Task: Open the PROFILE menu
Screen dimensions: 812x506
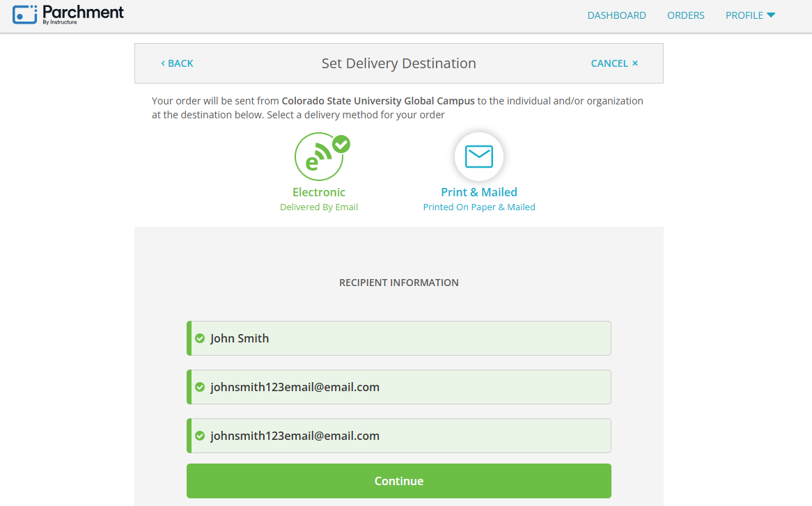Action: pyautogui.click(x=750, y=15)
